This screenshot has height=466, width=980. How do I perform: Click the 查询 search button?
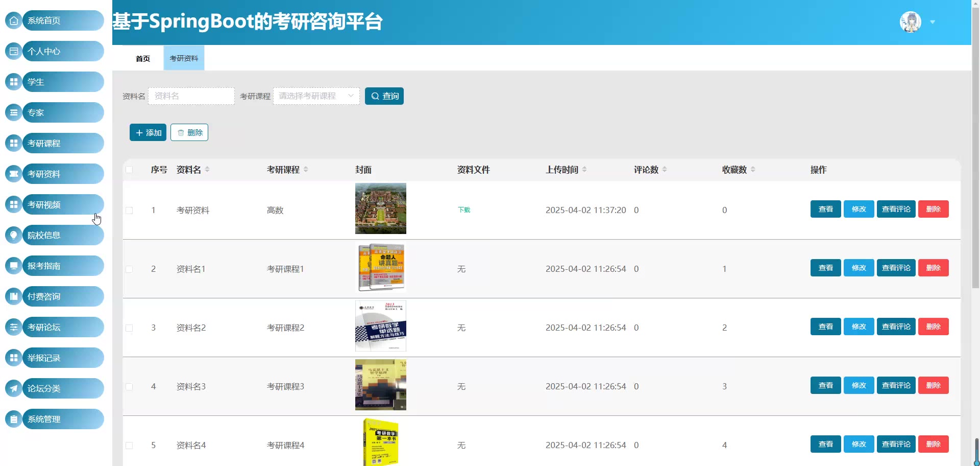tap(384, 96)
